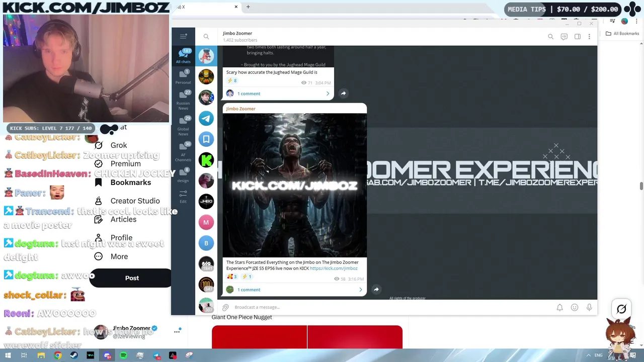This screenshot has width=644, height=362.
Task: Open the Windows Start menu
Action: (x=8, y=355)
